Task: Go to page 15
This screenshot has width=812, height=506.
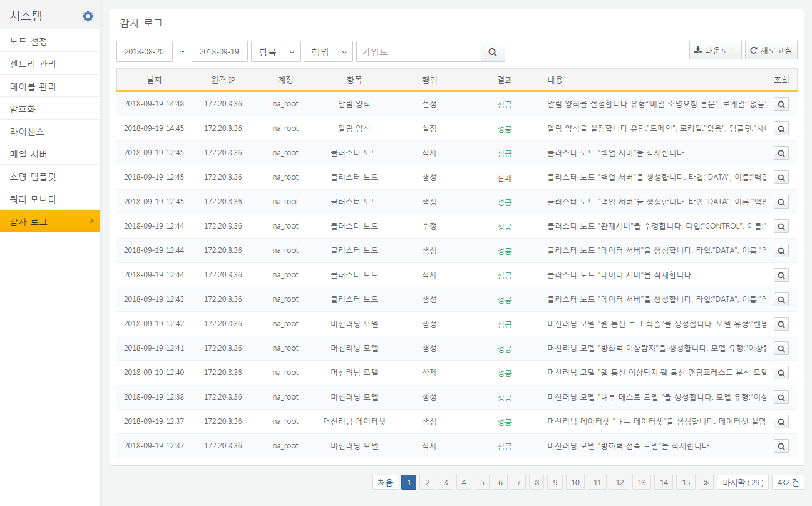Action: pyautogui.click(x=686, y=482)
